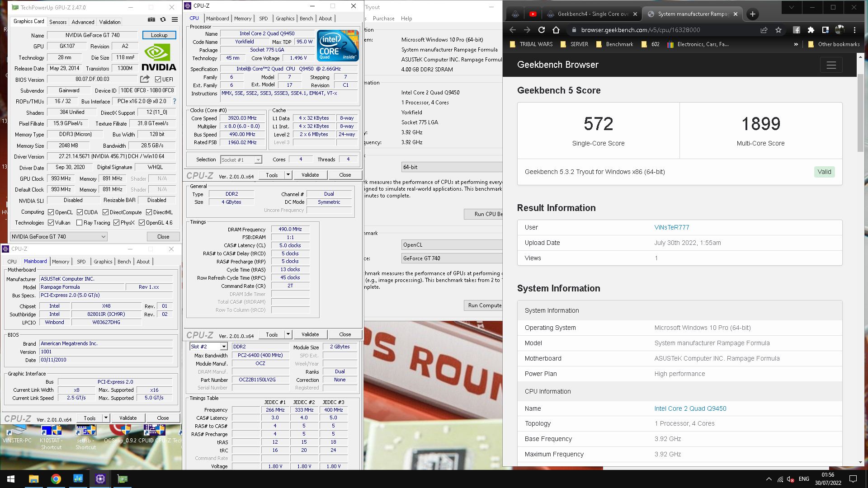The width and height of the screenshot is (868, 488).
Task: Toggle the OpenGL 4.6 checkbox
Action: click(x=142, y=223)
